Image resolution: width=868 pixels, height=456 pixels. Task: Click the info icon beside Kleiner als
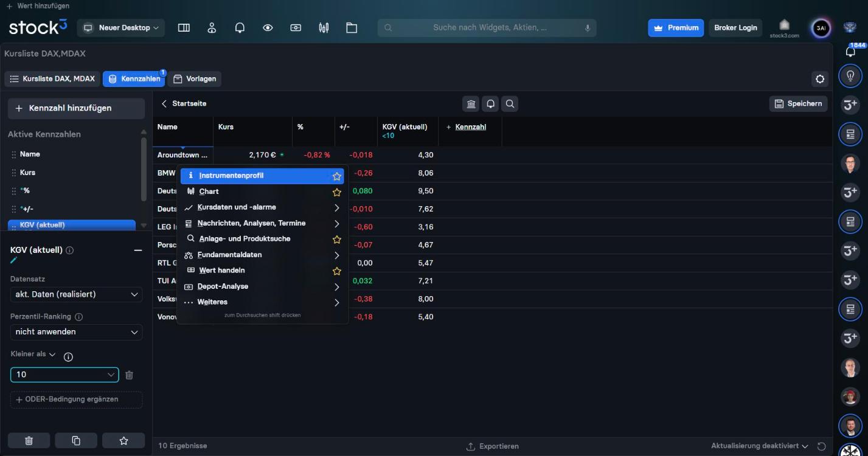(x=68, y=357)
